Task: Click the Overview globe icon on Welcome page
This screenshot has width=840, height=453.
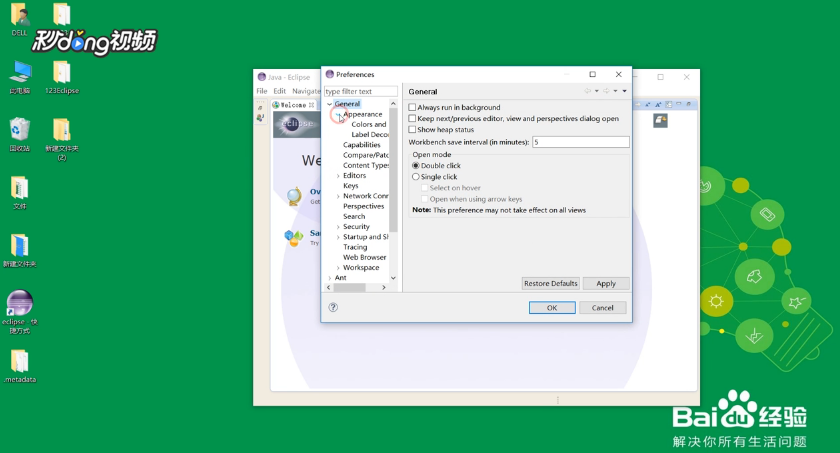Action: [x=294, y=197]
